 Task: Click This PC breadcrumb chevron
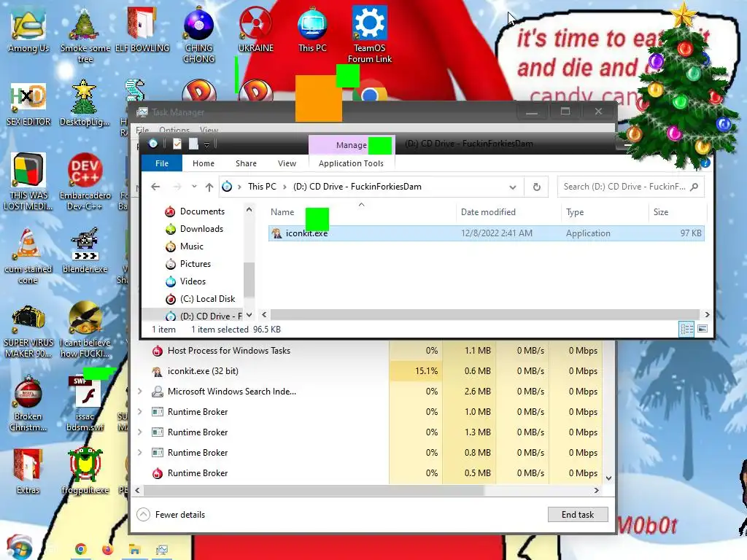tap(285, 187)
